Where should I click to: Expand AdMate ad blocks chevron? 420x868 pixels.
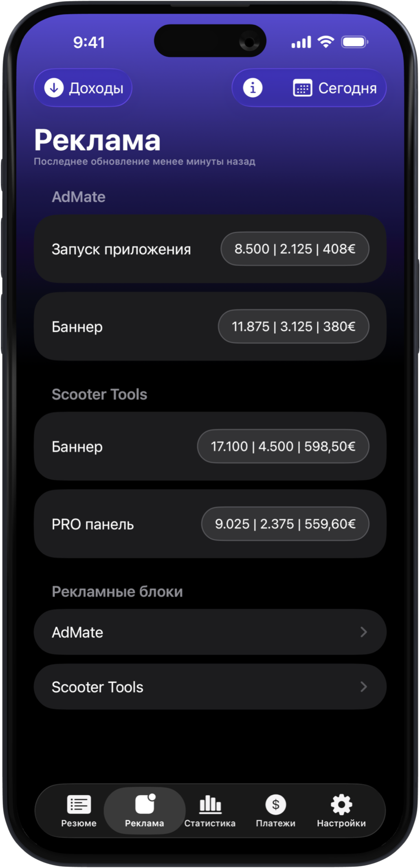[x=363, y=632]
